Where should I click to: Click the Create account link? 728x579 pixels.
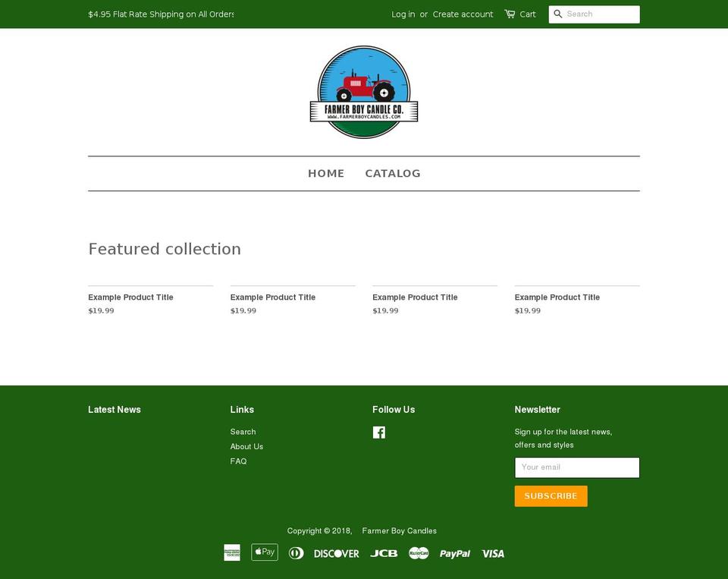(x=463, y=14)
